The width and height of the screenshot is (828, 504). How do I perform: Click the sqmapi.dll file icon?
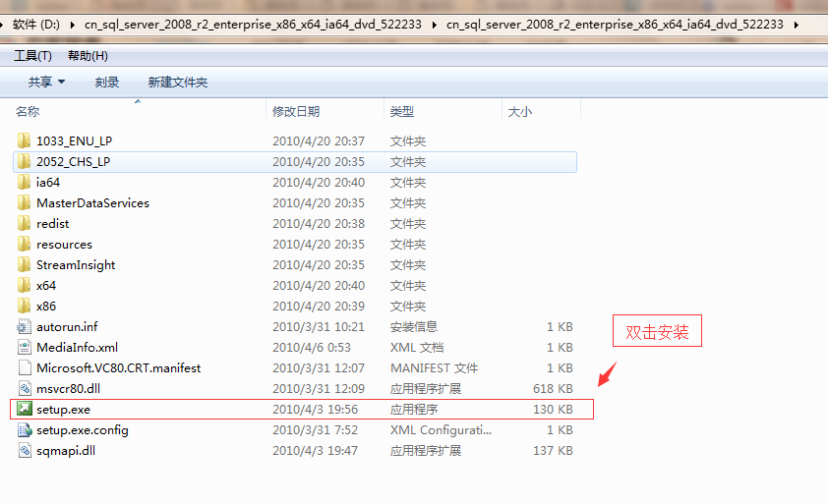tap(24, 450)
